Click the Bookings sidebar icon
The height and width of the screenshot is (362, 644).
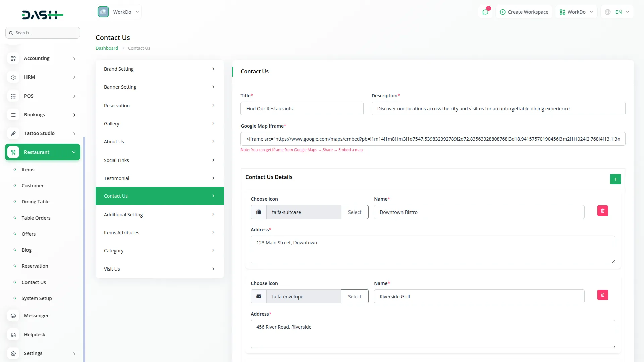tap(13, 115)
